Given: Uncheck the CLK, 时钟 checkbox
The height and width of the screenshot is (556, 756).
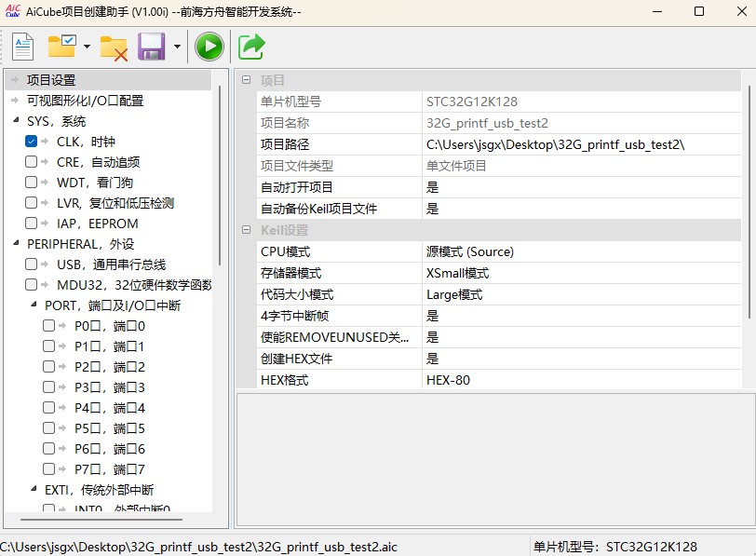Looking at the screenshot, I should coord(31,142).
